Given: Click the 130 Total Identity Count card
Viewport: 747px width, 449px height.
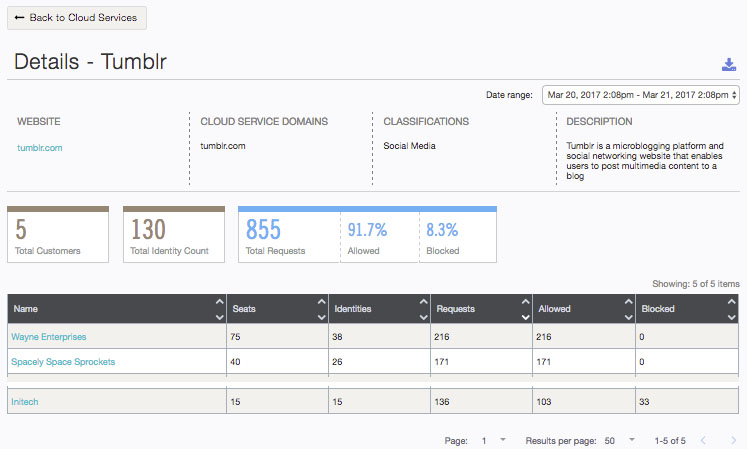Looking at the screenshot, I should pyautogui.click(x=174, y=235).
